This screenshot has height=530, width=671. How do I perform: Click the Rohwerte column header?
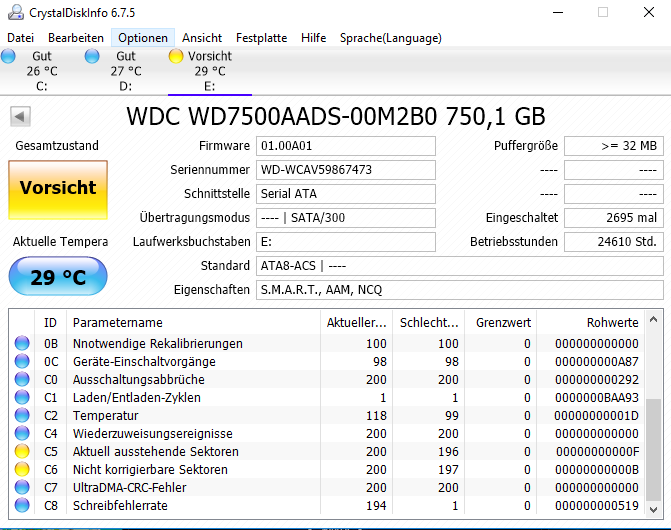pyautogui.click(x=591, y=322)
